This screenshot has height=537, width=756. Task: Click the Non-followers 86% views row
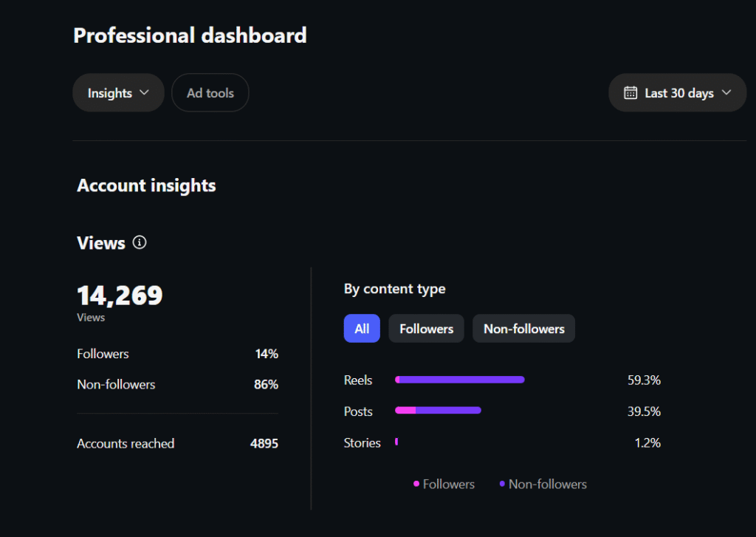click(x=177, y=384)
